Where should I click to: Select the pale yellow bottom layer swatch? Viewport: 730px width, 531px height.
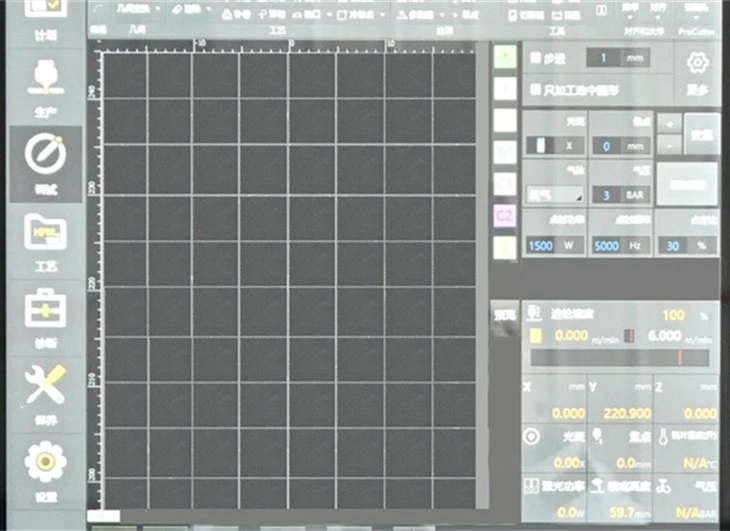click(x=505, y=248)
